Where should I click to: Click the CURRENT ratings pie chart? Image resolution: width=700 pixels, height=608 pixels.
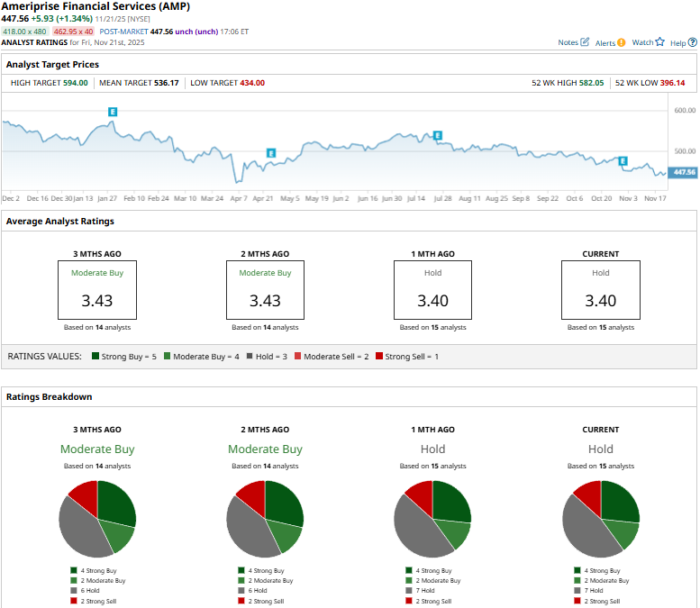pos(600,519)
